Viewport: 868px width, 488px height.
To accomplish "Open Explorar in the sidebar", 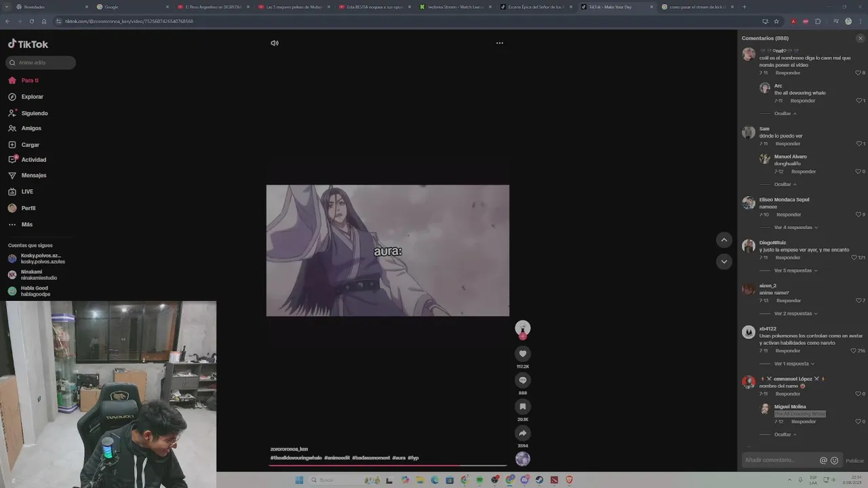I will tap(32, 97).
